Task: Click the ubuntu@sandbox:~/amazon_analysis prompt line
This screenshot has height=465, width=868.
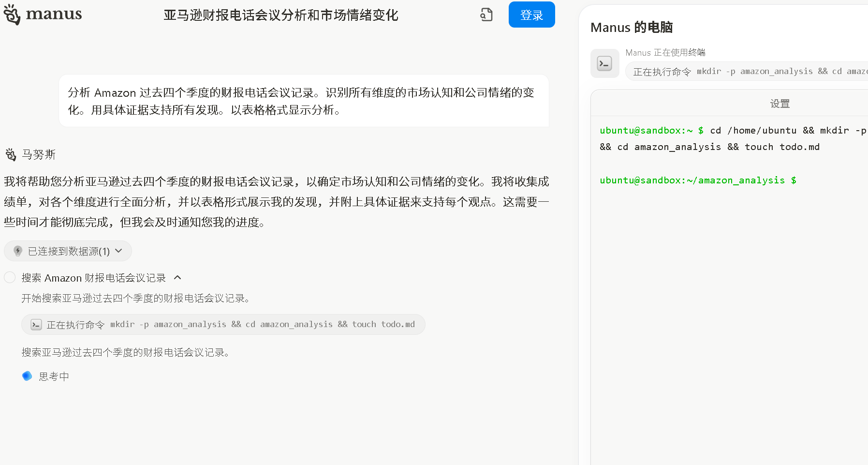Action: 698,180
